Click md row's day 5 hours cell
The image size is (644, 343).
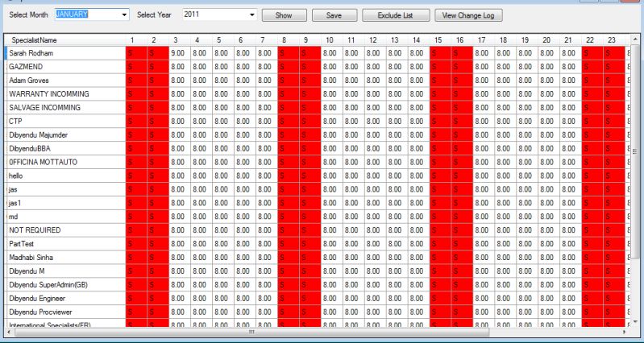tap(223, 217)
